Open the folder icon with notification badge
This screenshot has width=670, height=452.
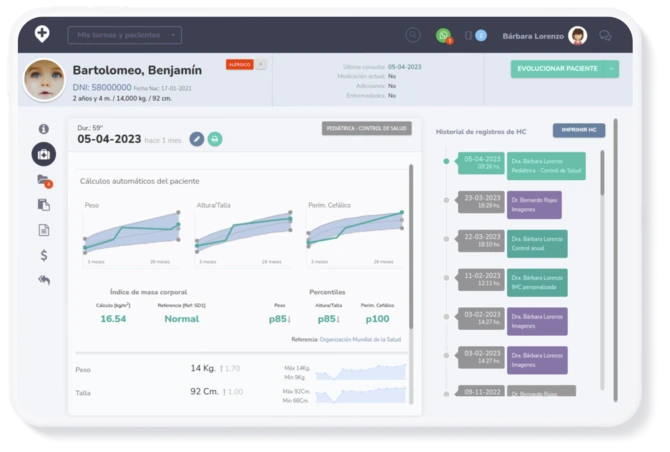(43, 180)
